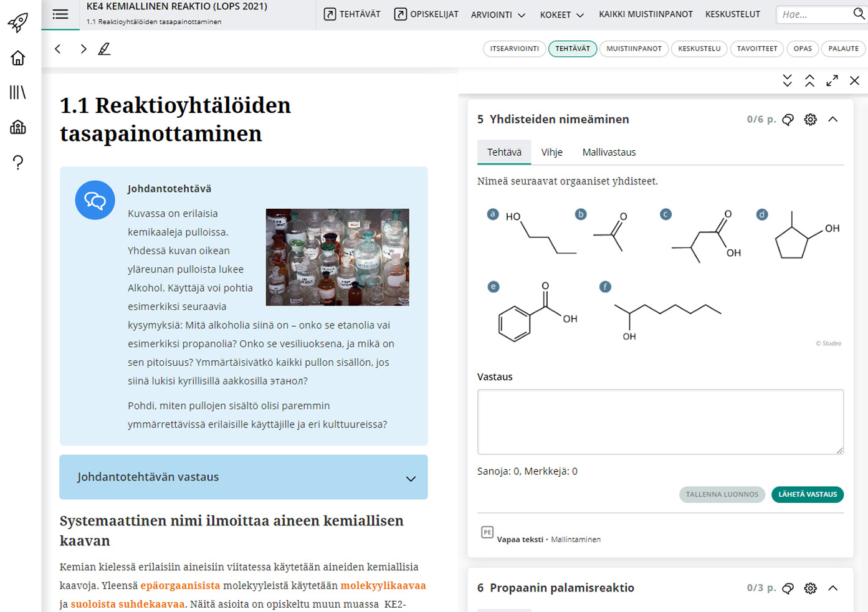This screenshot has width=868, height=612.
Task: Click the Lähetä vastaus button
Action: [x=807, y=494]
